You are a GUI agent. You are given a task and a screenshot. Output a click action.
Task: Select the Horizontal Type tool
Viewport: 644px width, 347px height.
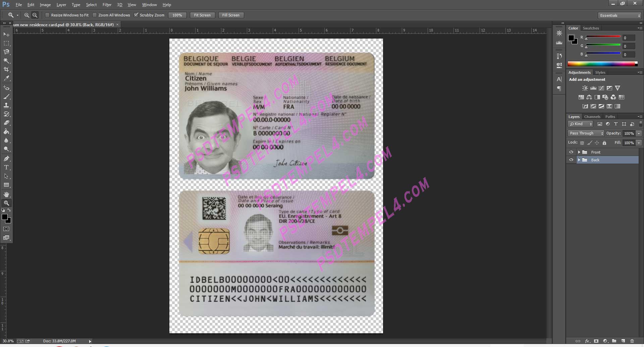[x=6, y=167]
